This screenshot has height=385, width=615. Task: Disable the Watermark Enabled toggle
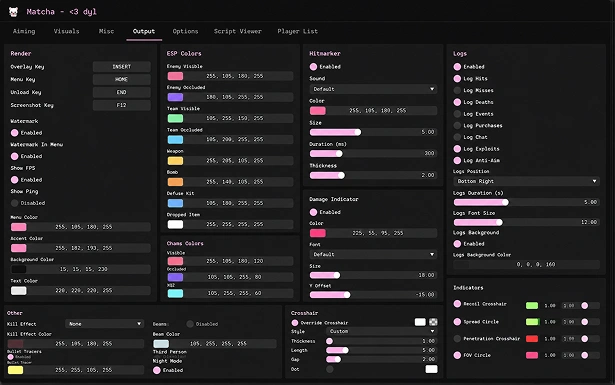pyautogui.click(x=15, y=133)
